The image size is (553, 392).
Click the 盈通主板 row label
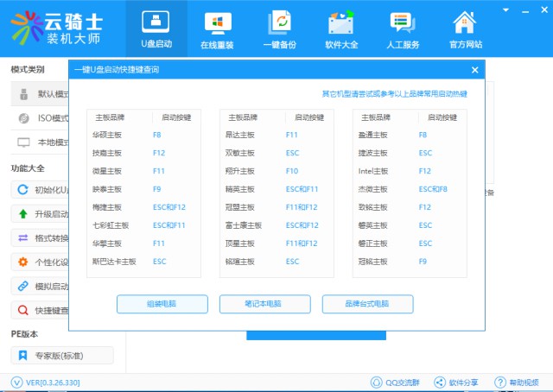pos(372,135)
